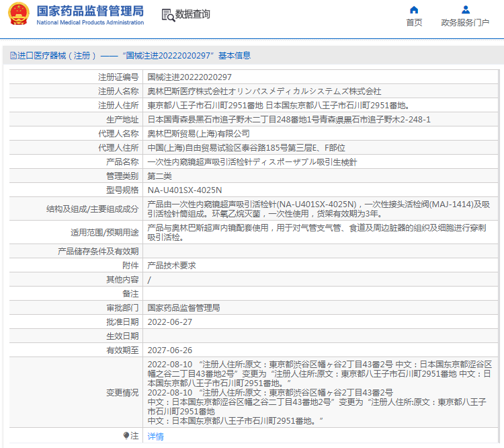
Task: Click the 附件 row label
Action: (130, 266)
